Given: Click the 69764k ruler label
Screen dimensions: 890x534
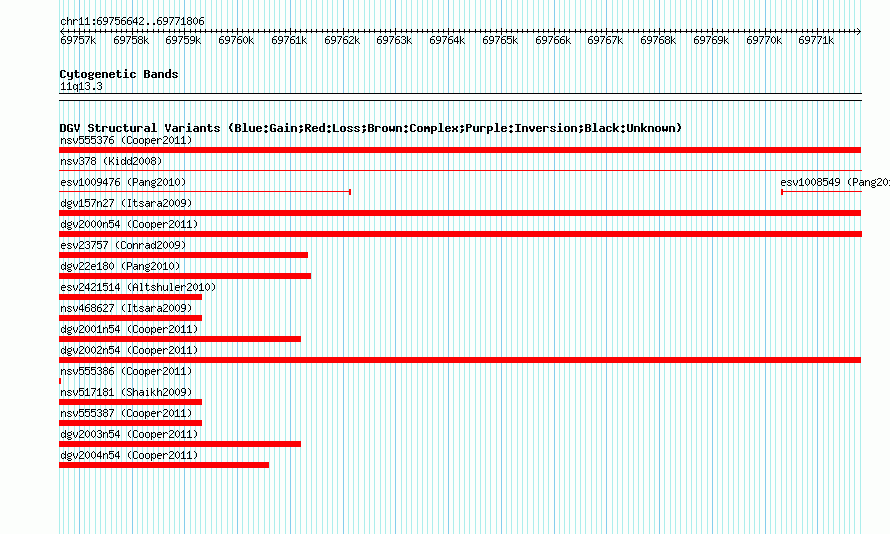Looking at the screenshot, I should (447, 40).
